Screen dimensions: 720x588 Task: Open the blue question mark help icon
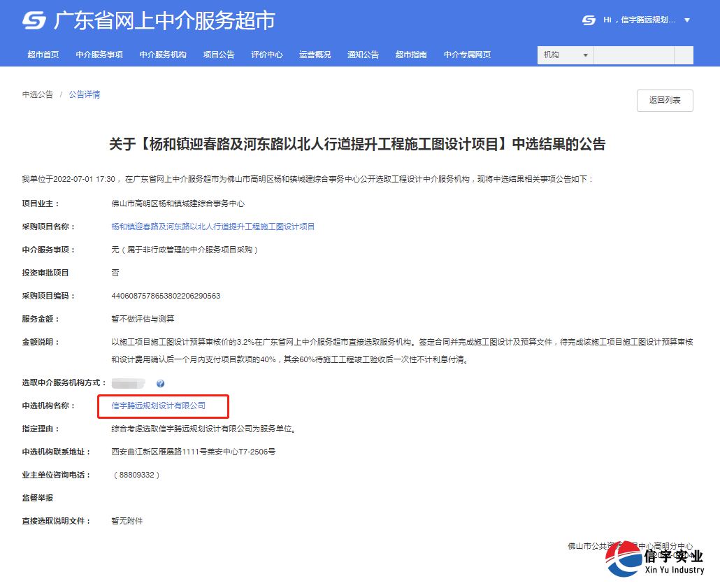[x=160, y=382]
